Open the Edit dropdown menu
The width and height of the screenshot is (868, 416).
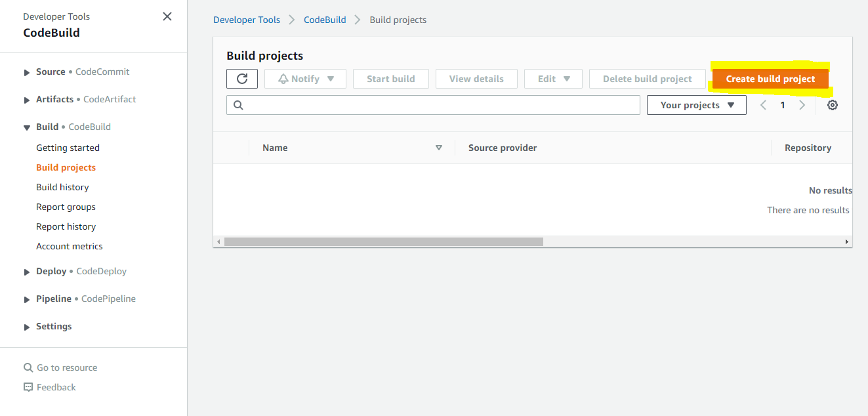(x=553, y=79)
